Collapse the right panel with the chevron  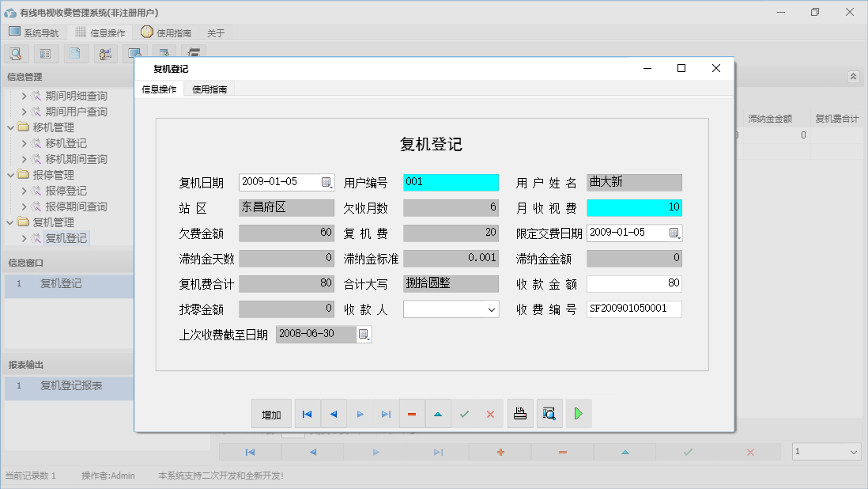tap(852, 76)
